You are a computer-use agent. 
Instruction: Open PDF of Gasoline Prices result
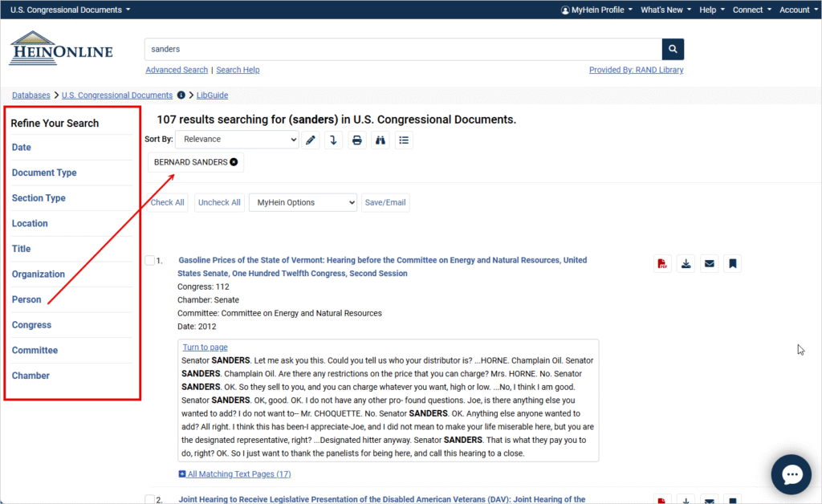(x=662, y=263)
